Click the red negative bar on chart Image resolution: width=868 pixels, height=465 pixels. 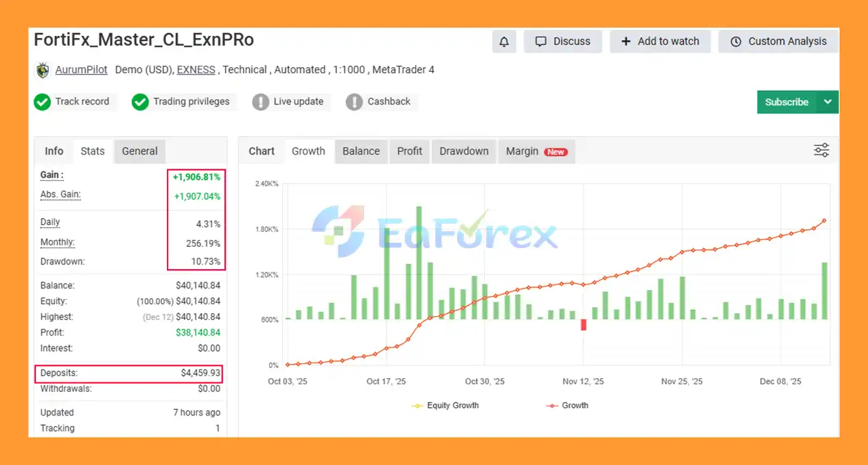pyautogui.click(x=583, y=325)
